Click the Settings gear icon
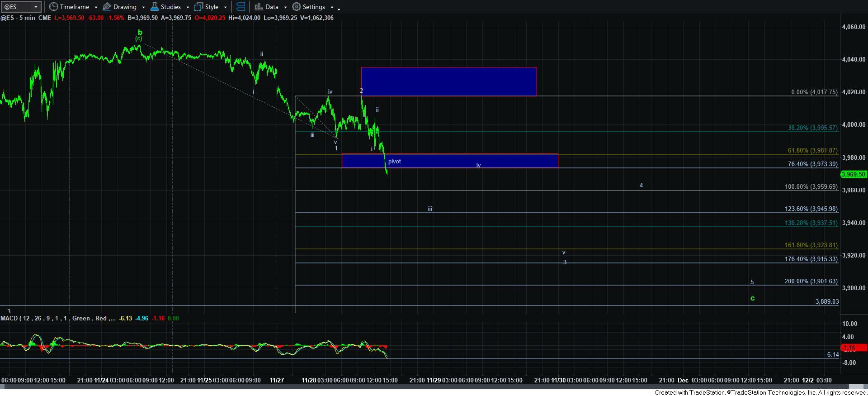The image size is (868, 396). coord(297,7)
